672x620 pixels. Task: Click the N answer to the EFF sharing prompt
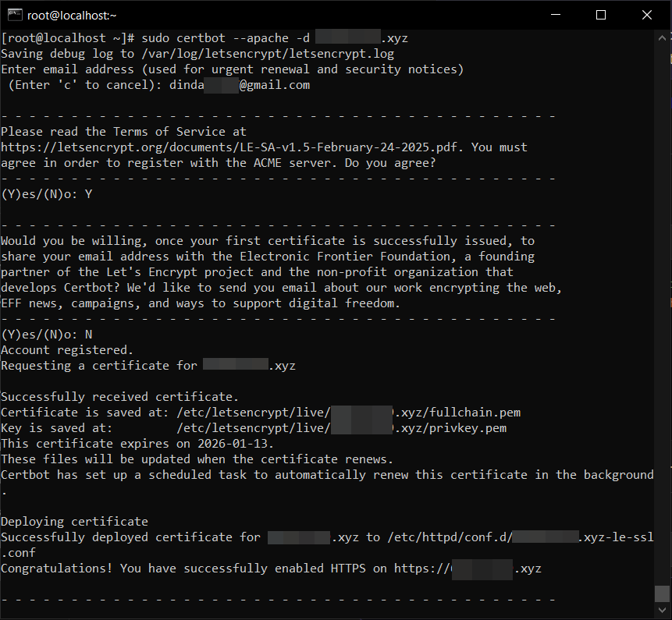[88, 334]
